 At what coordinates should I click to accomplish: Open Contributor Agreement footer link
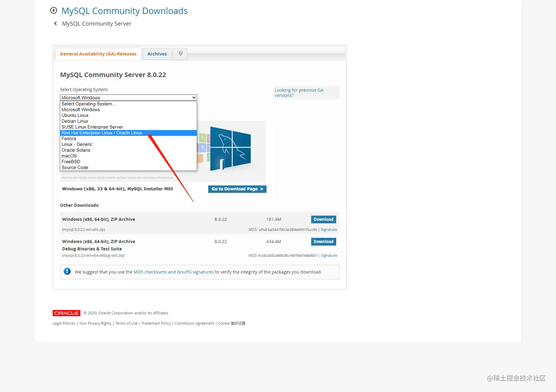click(x=194, y=324)
